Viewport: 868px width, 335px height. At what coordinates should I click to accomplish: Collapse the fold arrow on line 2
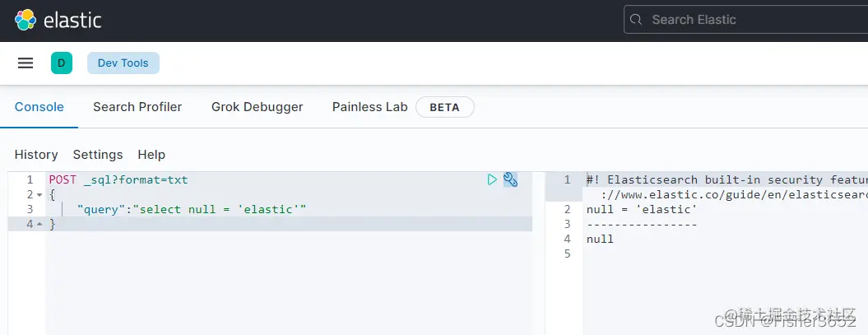coord(39,195)
